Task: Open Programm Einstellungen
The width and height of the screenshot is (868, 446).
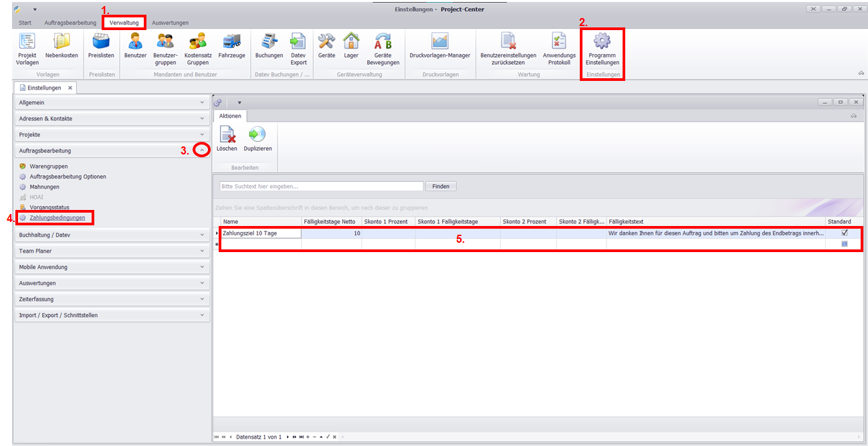Action: coord(602,42)
